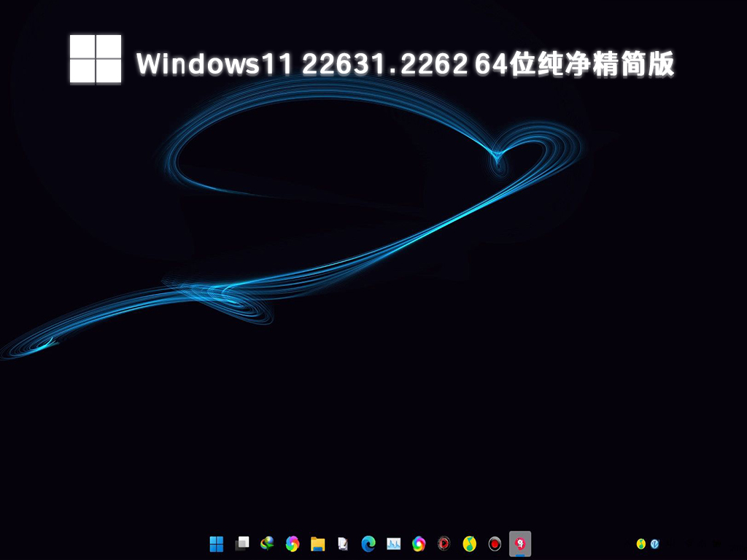The image size is (747, 560).
Task: Open the performance graph monitor icon
Action: (x=393, y=543)
